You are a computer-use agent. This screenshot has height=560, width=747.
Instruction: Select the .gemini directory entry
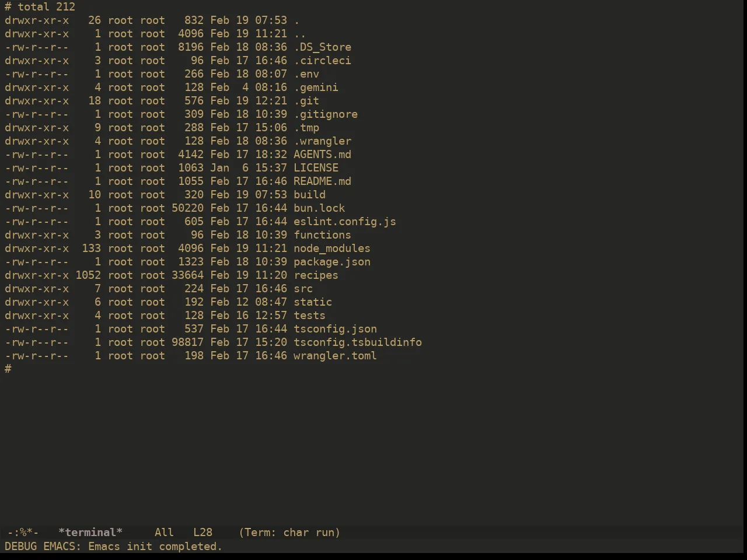point(316,87)
